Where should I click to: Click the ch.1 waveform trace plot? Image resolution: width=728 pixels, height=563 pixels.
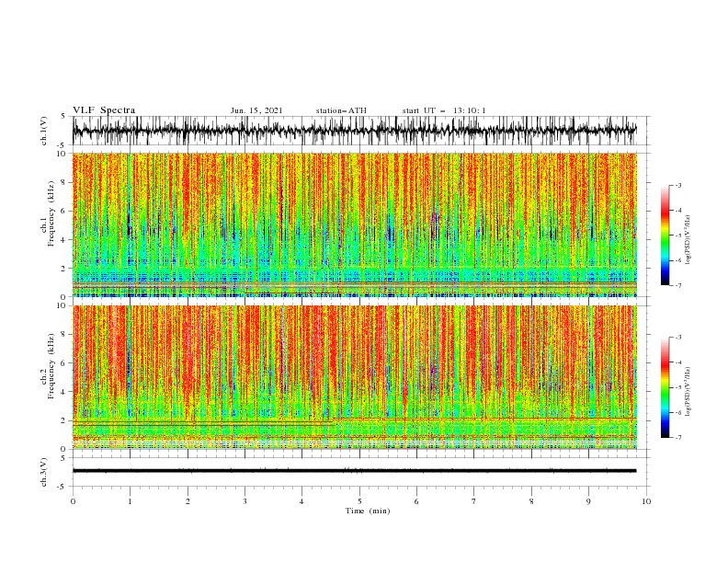(x=354, y=131)
